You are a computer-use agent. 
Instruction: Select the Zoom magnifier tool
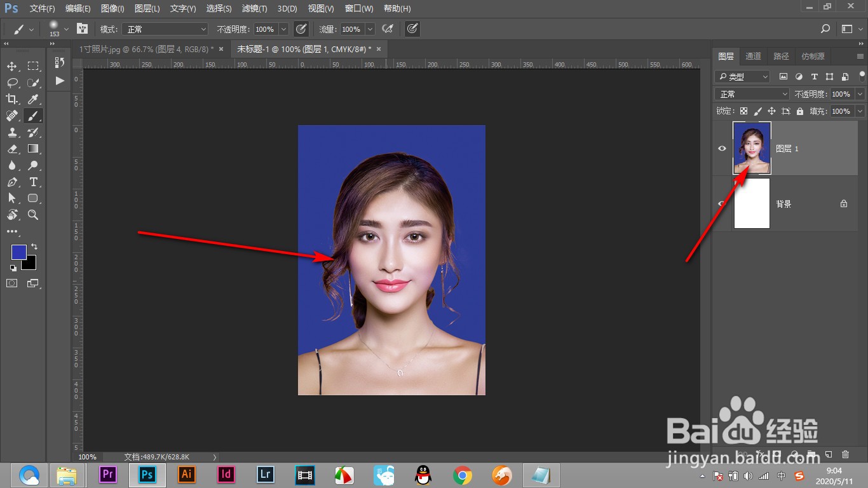tap(33, 215)
